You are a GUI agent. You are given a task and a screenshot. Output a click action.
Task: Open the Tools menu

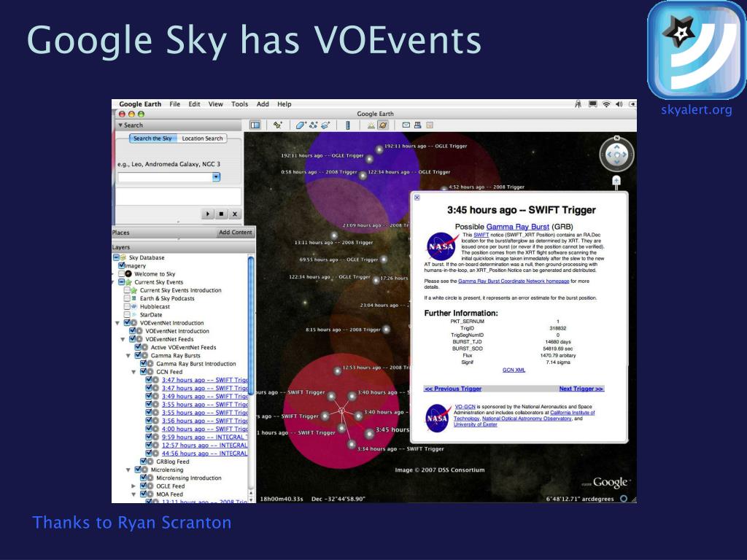point(239,104)
